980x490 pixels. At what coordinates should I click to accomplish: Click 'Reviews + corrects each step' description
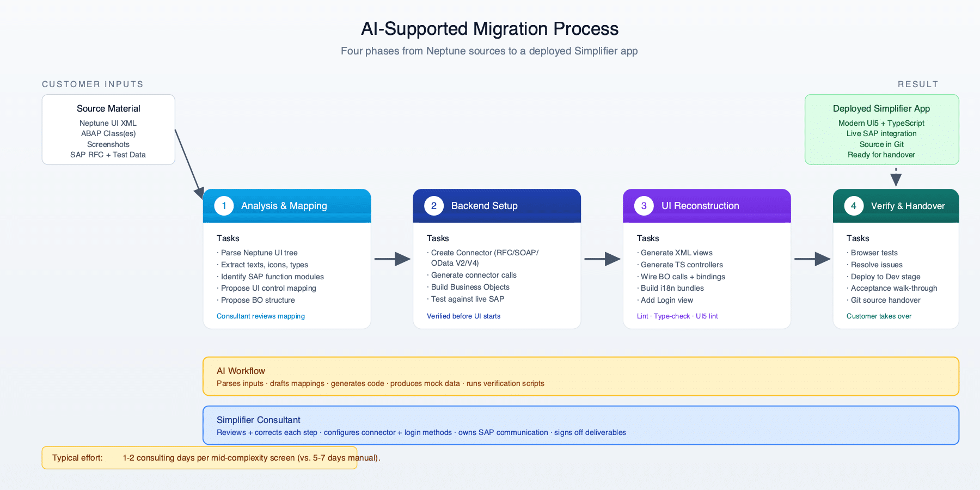421,432
